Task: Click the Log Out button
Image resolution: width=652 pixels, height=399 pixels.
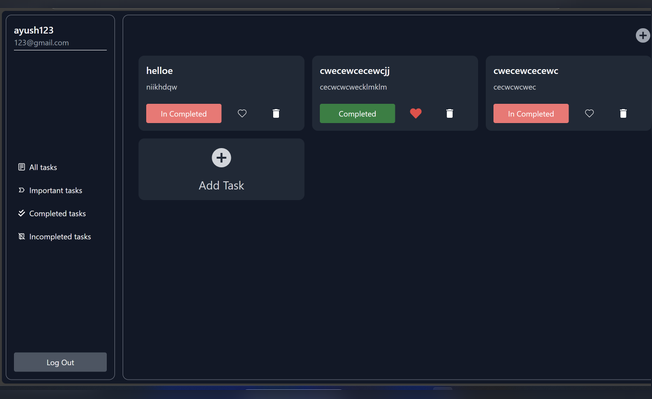Action: [60, 362]
